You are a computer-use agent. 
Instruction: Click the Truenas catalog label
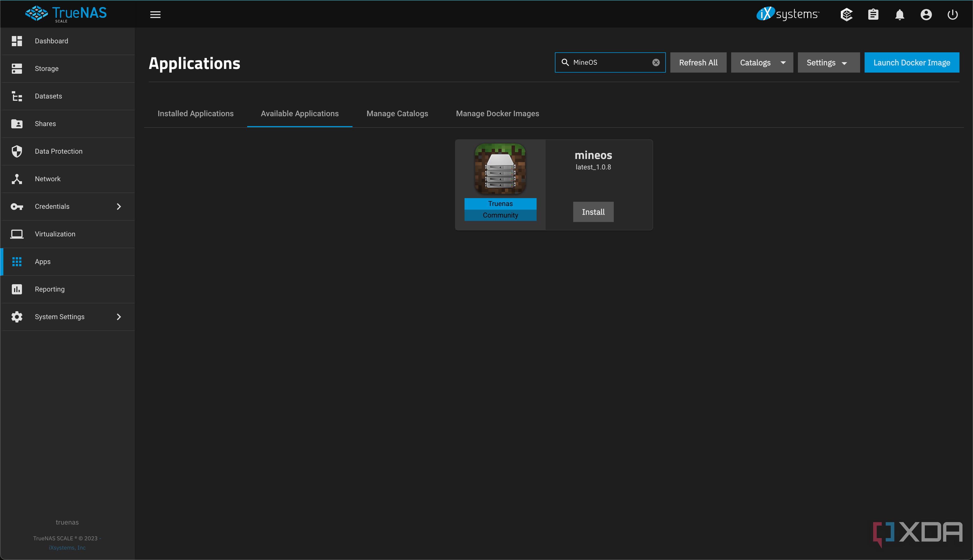[x=500, y=204]
